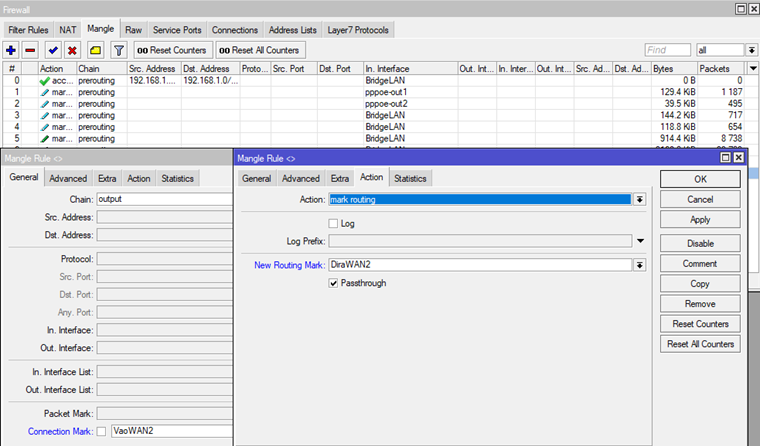Viewport: 760px width, 446px height.
Task: Toggle the Passthrough checkbox
Action: click(x=334, y=283)
